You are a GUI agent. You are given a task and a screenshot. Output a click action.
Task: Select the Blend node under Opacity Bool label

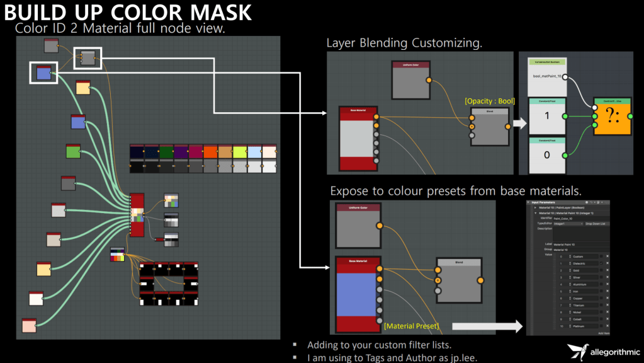(489, 127)
